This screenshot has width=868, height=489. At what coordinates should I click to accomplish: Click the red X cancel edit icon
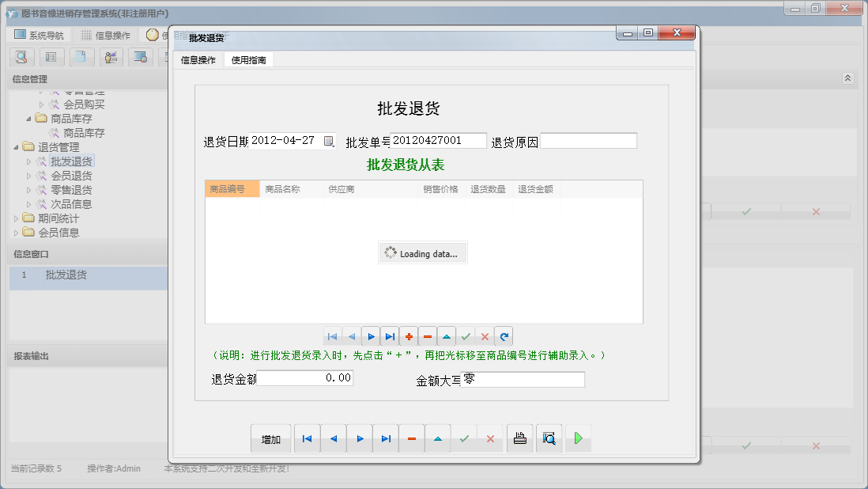[485, 336]
